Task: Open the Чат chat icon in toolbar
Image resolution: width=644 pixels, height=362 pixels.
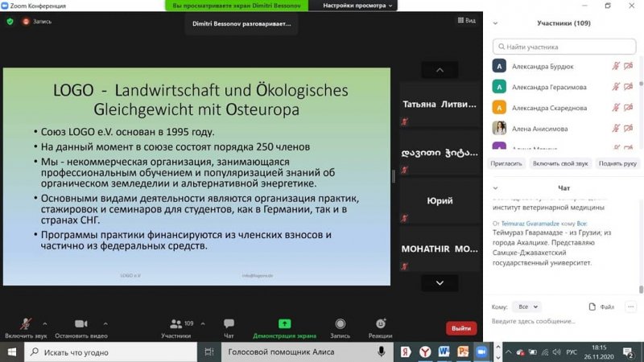Action: pyautogui.click(x=229, y=323)
